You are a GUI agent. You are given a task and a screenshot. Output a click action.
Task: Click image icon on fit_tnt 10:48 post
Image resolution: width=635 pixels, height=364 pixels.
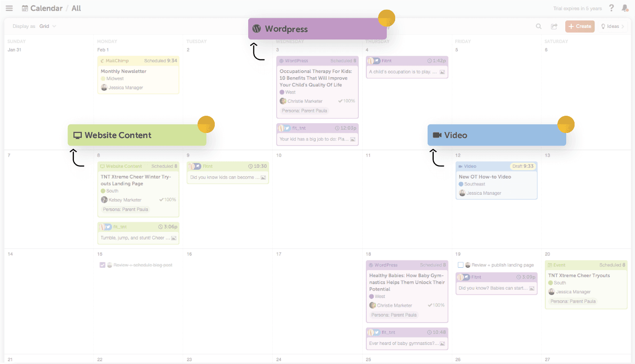[x=442, y=344]
